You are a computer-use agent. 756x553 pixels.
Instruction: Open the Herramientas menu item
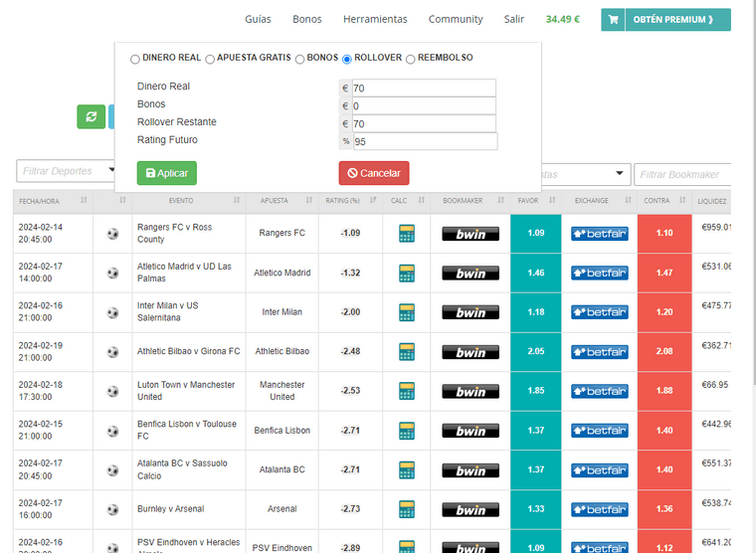pyautogui.click(x=375, y=19)
